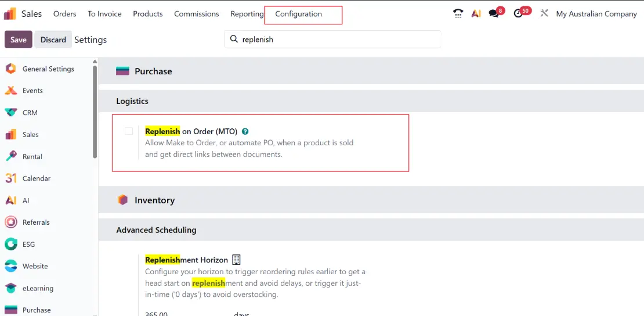Image resolution: width=644 pixels, height=316 pixels.
Task: Click the Purchase section header icon
Action: coord(122,71)
